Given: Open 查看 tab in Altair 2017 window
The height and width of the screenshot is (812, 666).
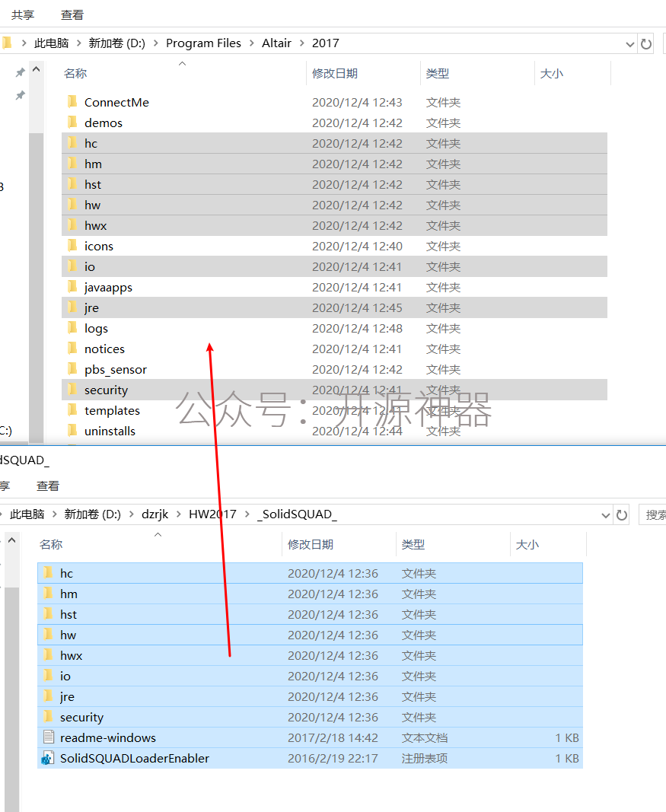Looking at the screenshot, I should 72,15.
